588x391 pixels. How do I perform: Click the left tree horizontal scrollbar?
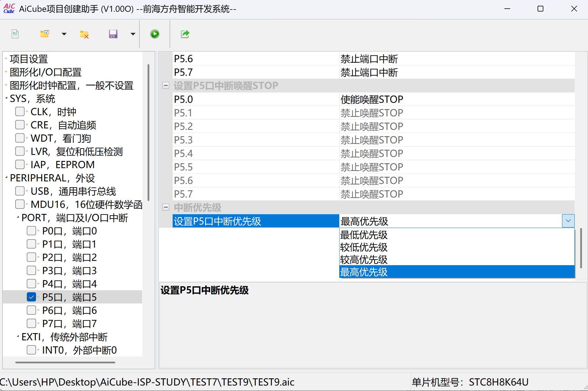click(x=65, y=362)
